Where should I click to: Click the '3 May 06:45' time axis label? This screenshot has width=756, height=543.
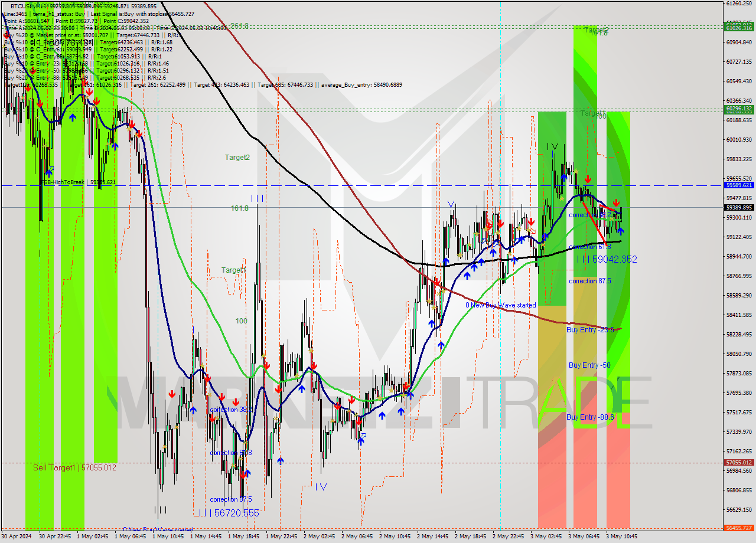(x=584, y=537)
